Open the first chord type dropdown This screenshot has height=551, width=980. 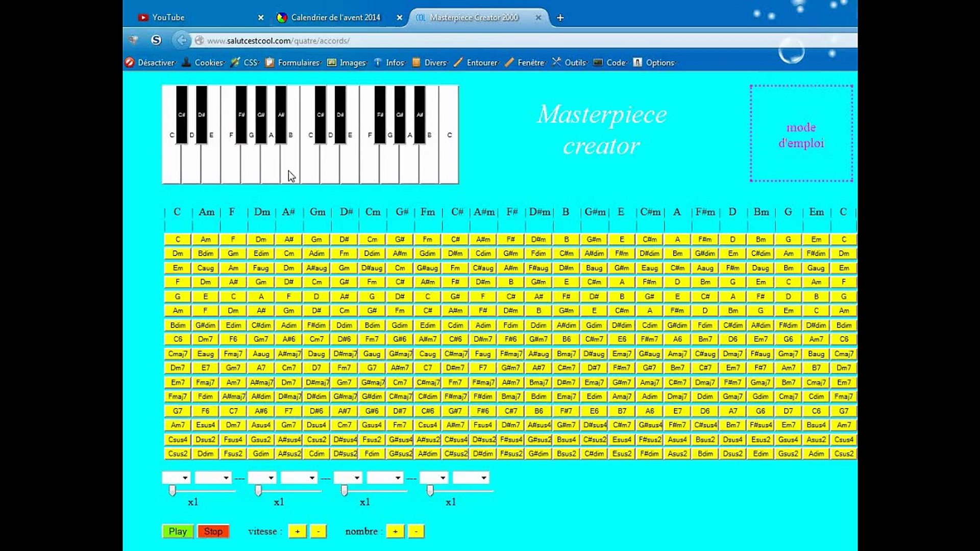pos(213,478)
